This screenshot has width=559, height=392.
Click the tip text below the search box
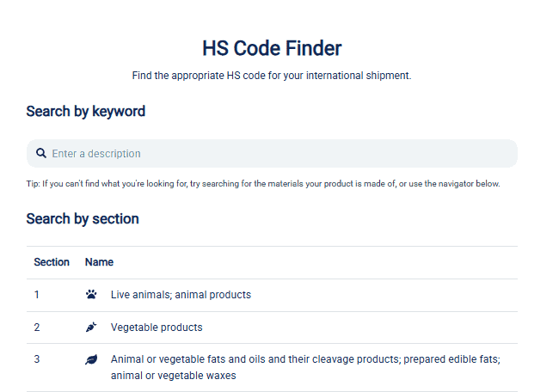point(263,184)
